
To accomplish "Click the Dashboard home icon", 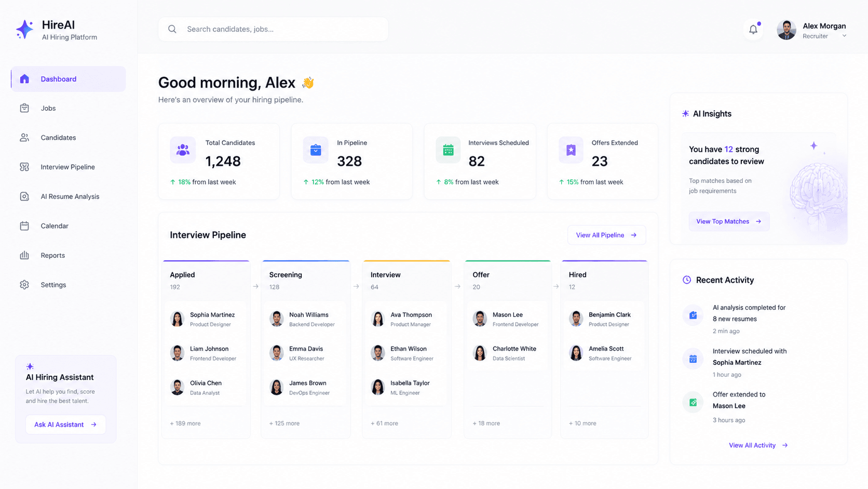I will click(24, 79).
